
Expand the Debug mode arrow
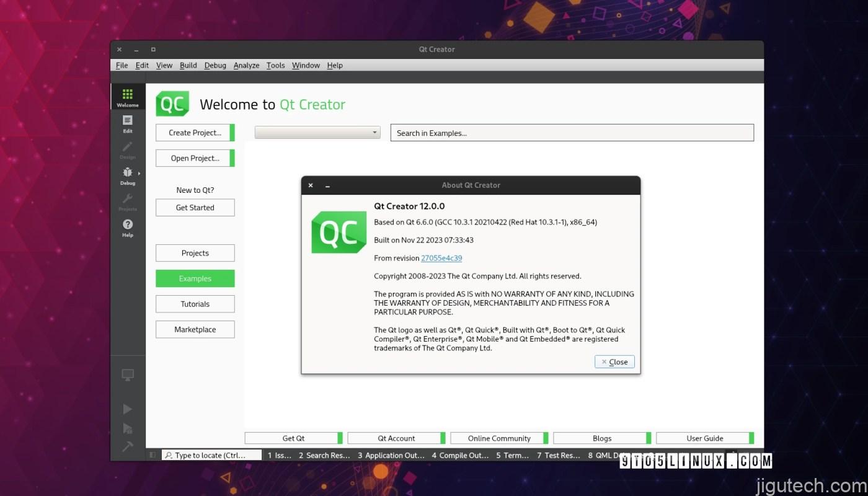coord(139,174)
